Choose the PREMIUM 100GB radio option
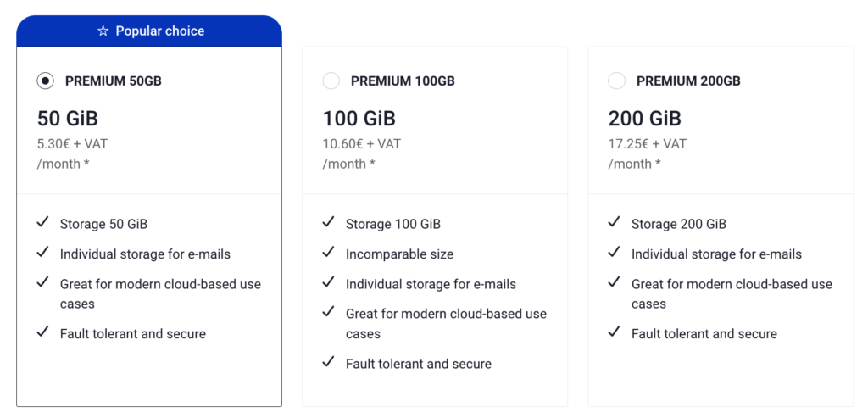868x418 pixels. pos(331,81)
